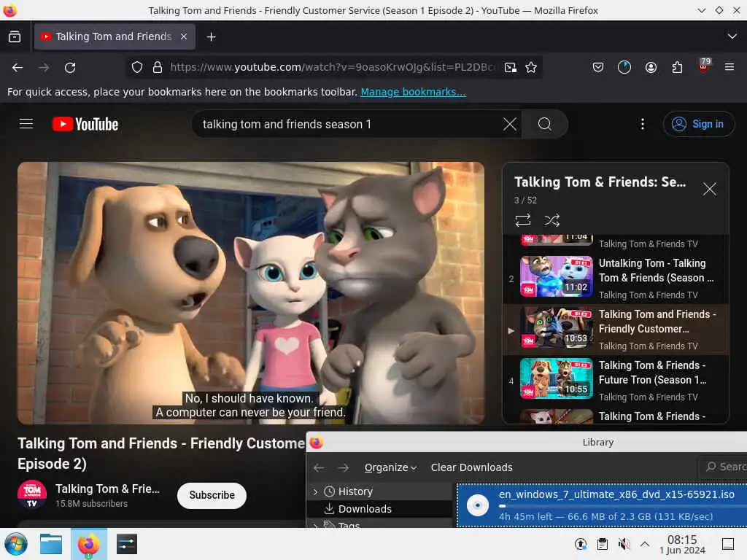This screenshot has height=560, width=747.
Task: Open YouTube settings three-dot menu
Action: click(643, 124)
